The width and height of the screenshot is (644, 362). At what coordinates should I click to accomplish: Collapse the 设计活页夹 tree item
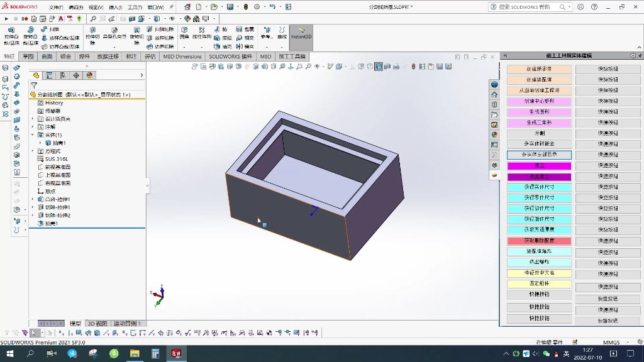(31, 119)
